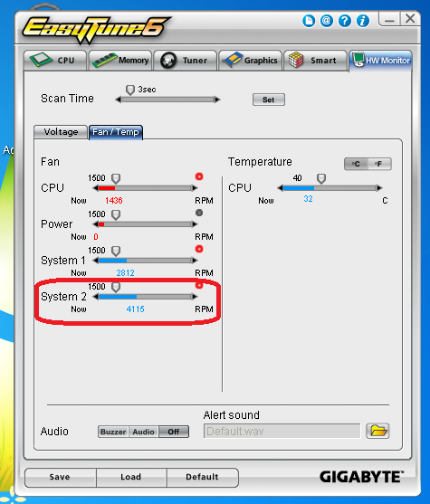Open the Voltage sub-tab
Image resolution: width=430 pixels, height=504 pixels.
click(61, 132)
